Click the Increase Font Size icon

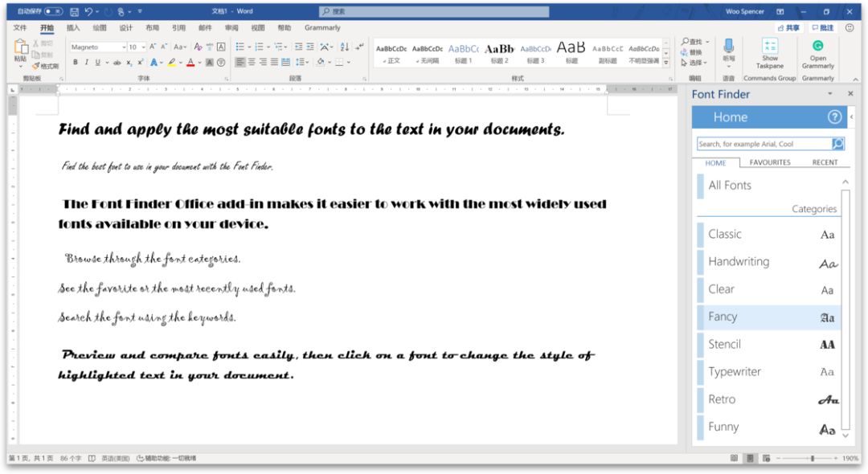pos(153,47)
